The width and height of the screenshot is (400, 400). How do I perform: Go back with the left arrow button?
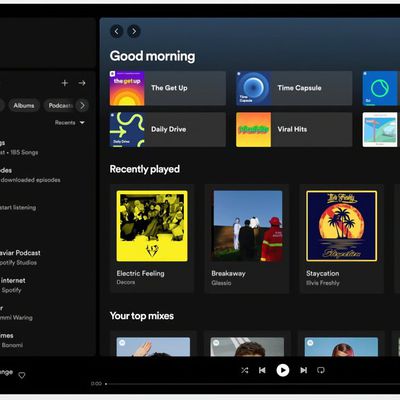(116, 32)
